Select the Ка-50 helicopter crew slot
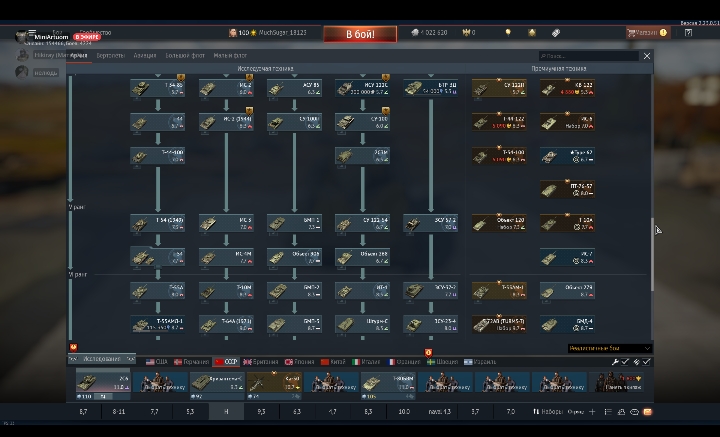The image size is (720, 437). pos(274,385)
